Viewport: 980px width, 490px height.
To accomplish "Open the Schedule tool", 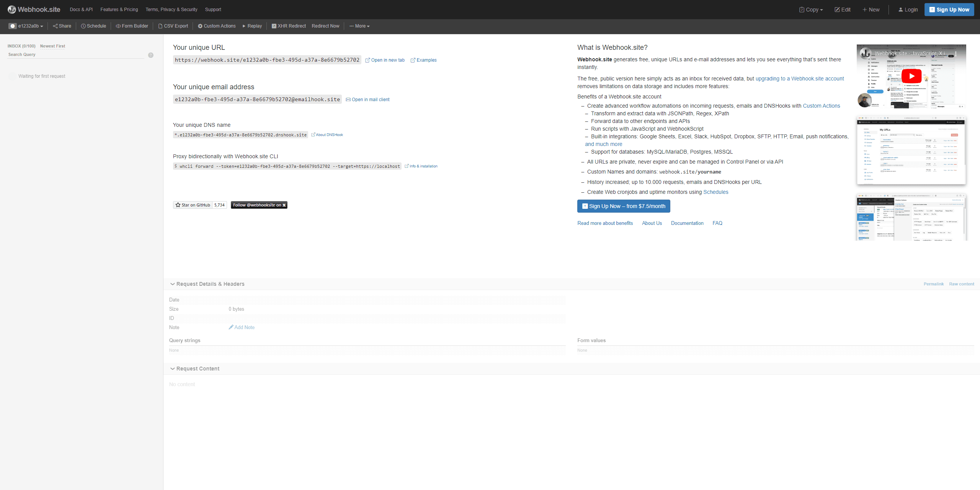I will (93, 26).
